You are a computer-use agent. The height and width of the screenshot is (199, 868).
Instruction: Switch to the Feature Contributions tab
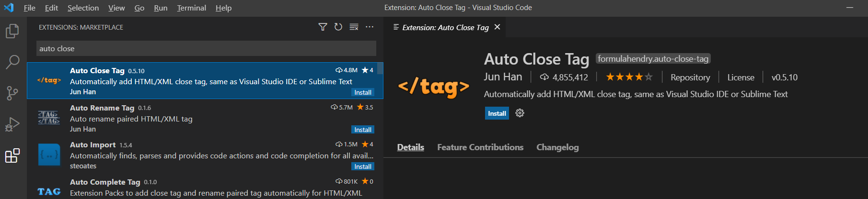(480, 147)
